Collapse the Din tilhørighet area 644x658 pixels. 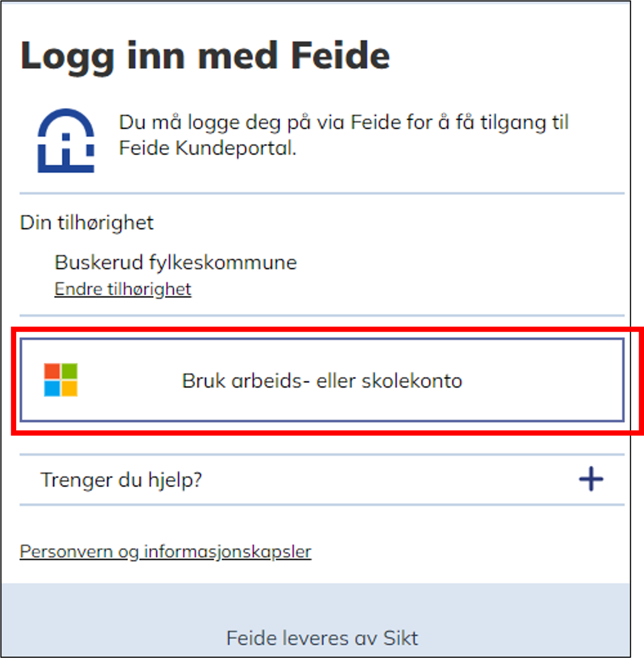87,222
